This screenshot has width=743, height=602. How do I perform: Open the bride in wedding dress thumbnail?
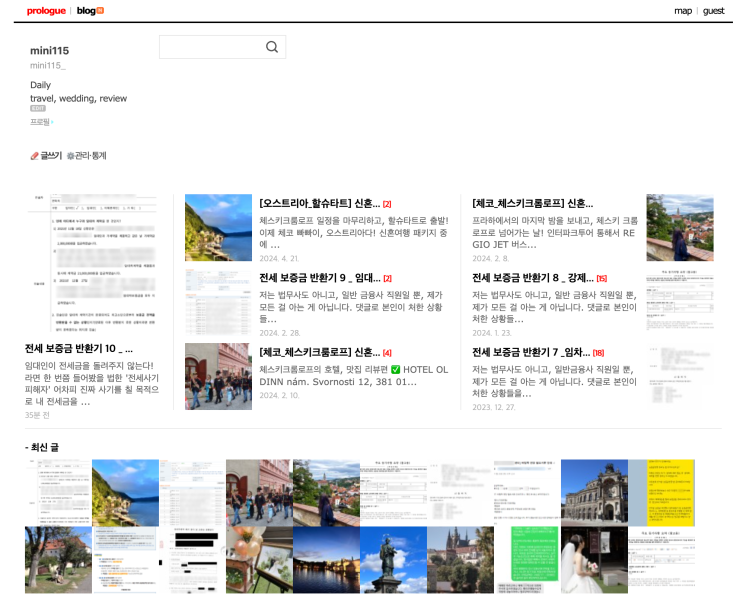coord(594,560)
